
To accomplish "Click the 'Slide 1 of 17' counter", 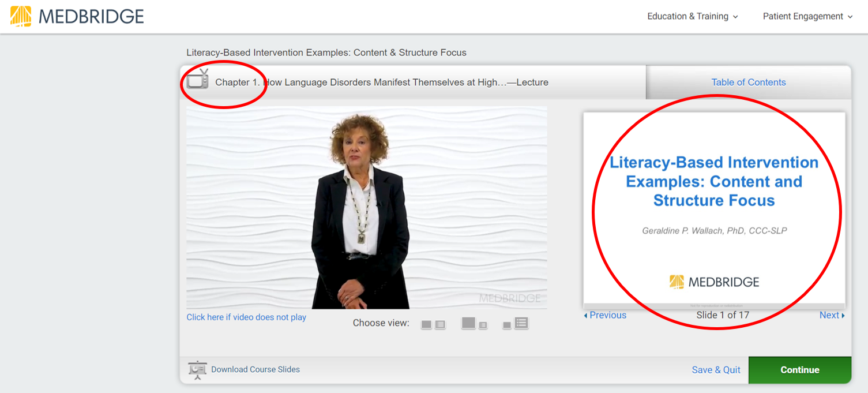I will point(723,315).
